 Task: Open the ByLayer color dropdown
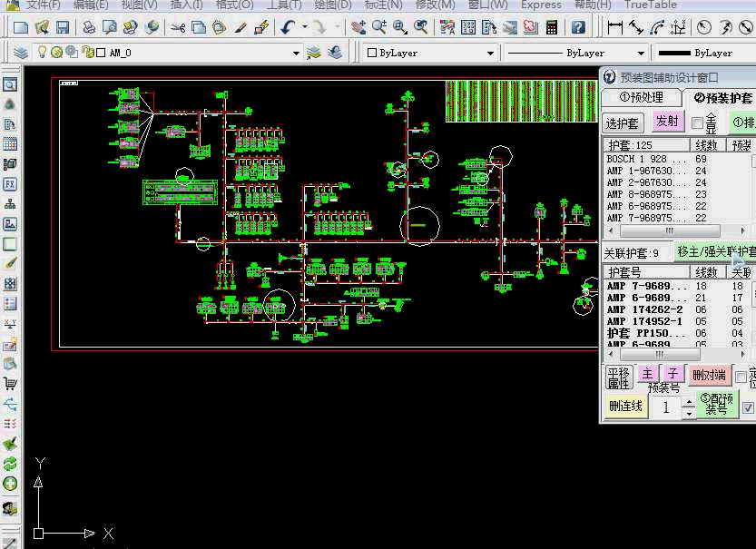(491, 54)
